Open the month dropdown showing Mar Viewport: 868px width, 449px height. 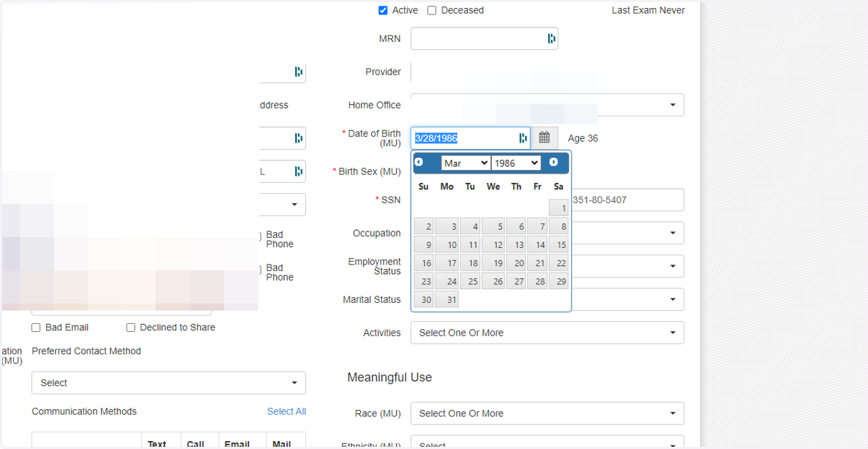[x=466, y=163]
